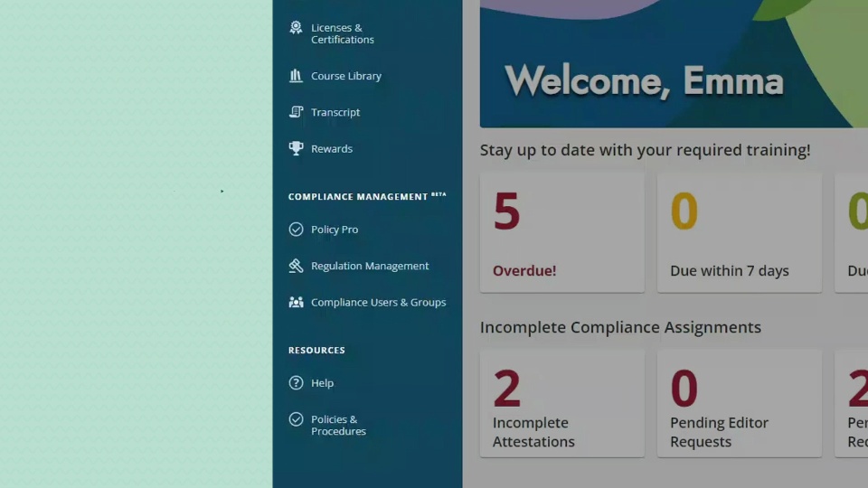Open the Help resource link
This screenshot has height=488, width=868.
[322, 383]
